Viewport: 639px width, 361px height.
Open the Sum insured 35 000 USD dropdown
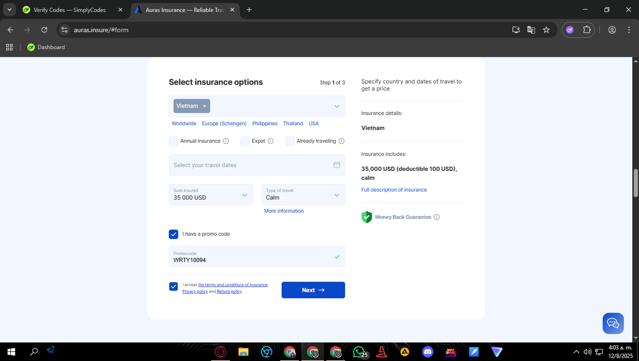211,194
